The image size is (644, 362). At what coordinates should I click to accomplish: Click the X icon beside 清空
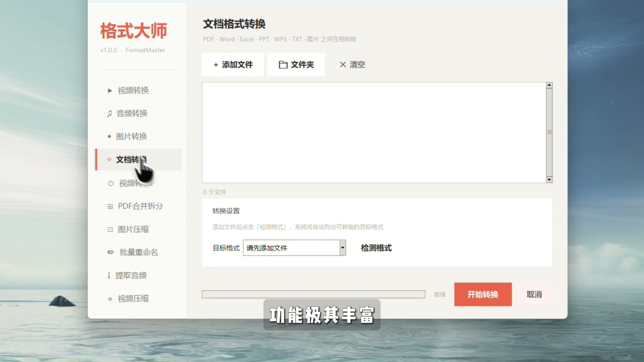343,65
